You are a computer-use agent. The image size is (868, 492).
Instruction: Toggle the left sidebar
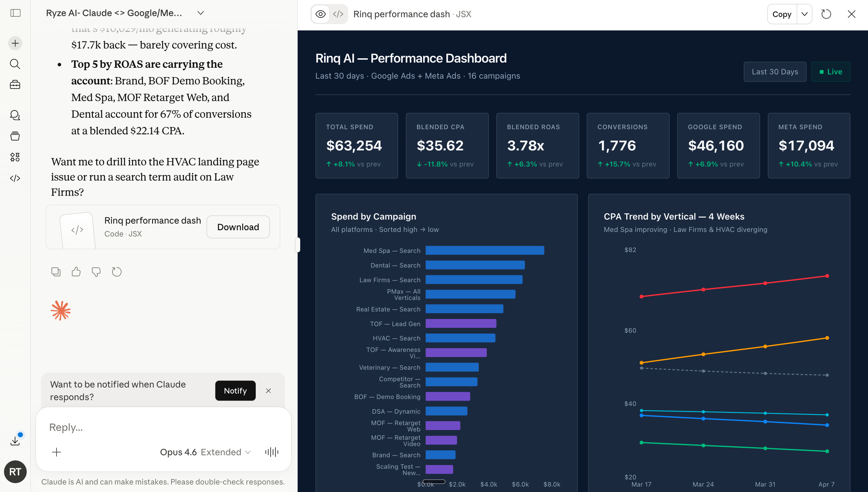click(15, 13)
